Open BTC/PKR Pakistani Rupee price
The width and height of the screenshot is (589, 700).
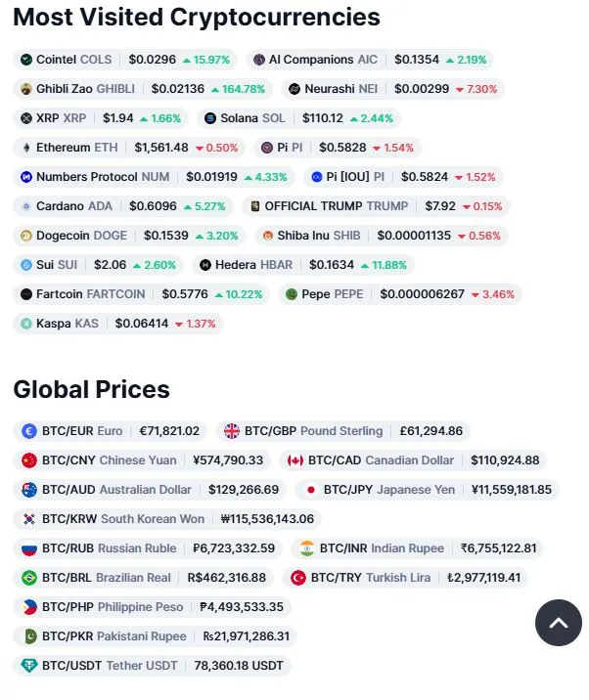[x=155, y=636]
